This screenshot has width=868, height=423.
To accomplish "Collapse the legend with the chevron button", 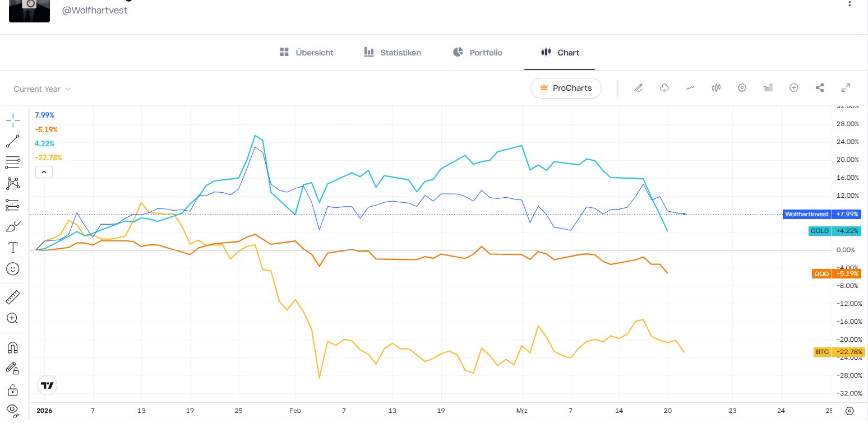I will point(44,172).
